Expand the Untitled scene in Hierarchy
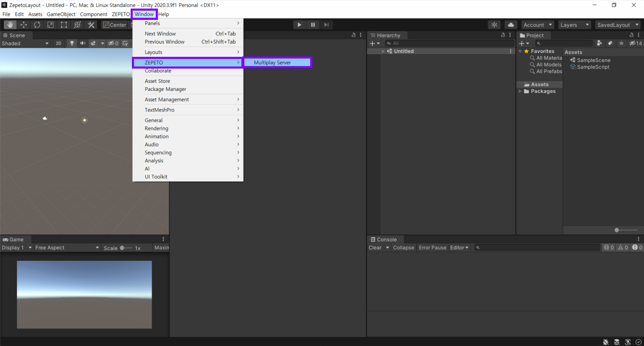The height and width of the screenshot is (346, 644). pos(383,51)
